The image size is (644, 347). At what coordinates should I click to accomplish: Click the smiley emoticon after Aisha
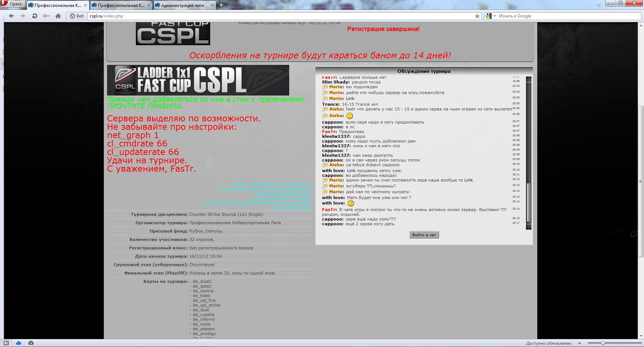pos(350,116)
